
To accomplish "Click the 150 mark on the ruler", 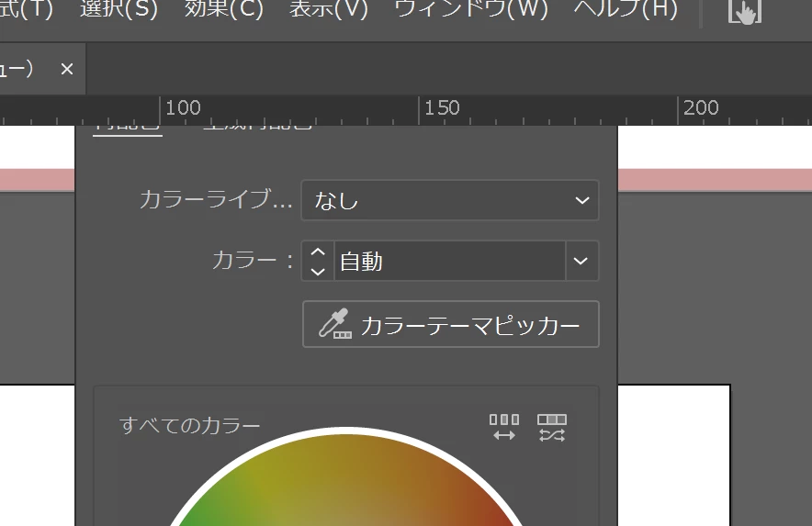I will point(442,107).
